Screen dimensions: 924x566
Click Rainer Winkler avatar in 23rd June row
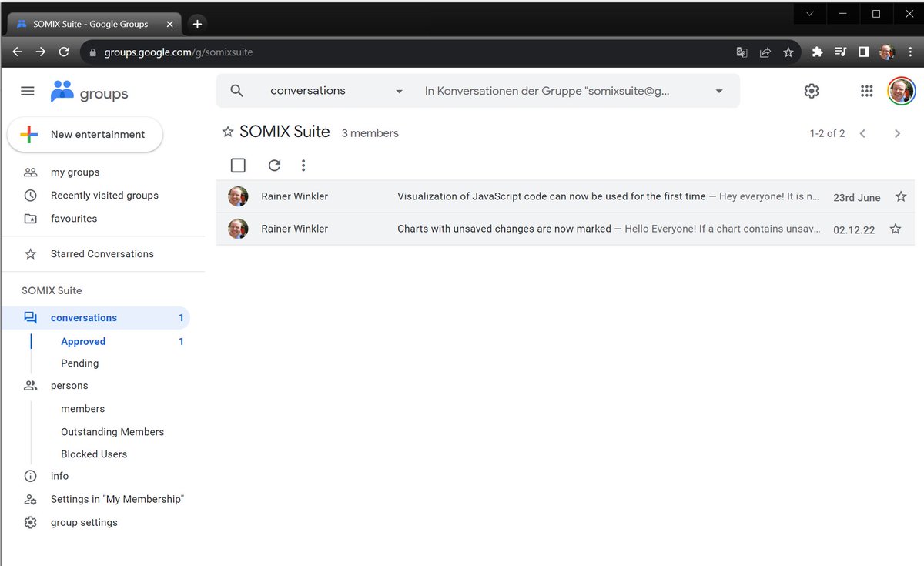[238, 196]
